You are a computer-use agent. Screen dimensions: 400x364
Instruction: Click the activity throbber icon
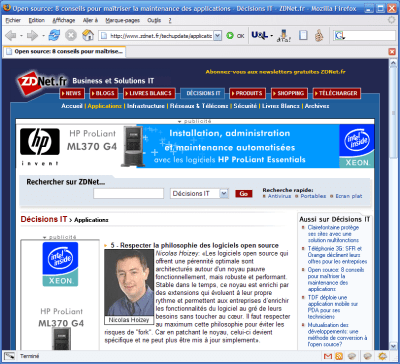click(x=391, y=20)
